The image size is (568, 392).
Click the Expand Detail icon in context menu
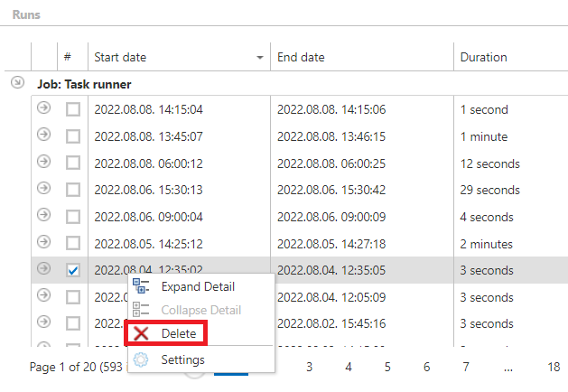click(x=142, y=286)
